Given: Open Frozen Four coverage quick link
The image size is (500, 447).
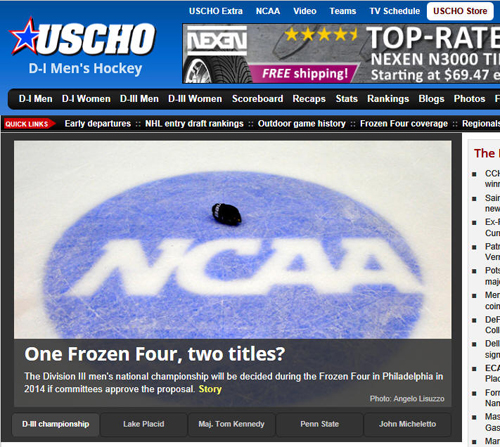Looking at the screenshot, I should click(404, 124).
